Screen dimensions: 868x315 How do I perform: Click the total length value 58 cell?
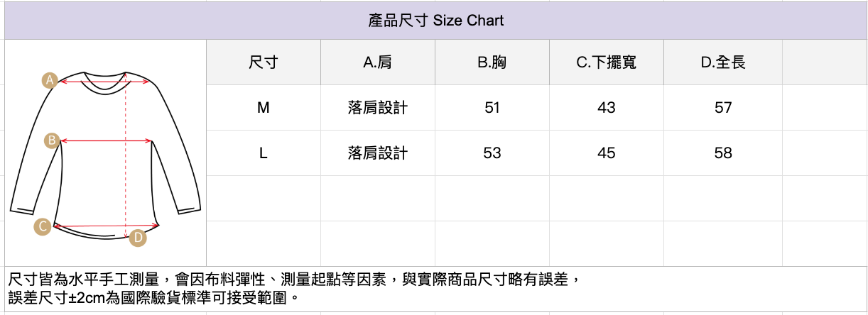[722, 153]
